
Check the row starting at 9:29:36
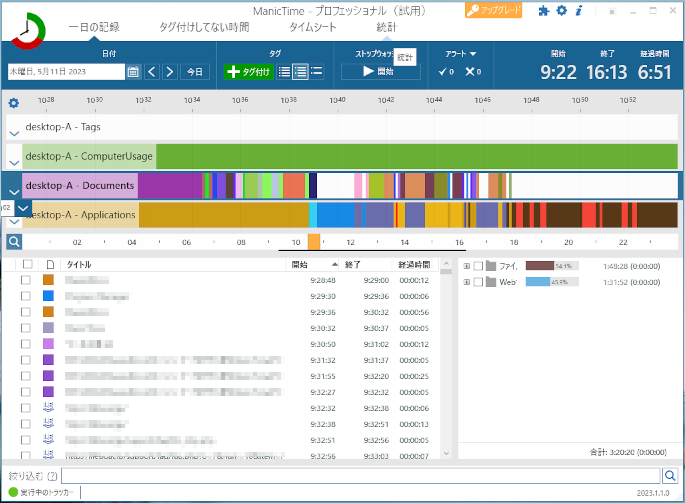[x=26, y=312]
